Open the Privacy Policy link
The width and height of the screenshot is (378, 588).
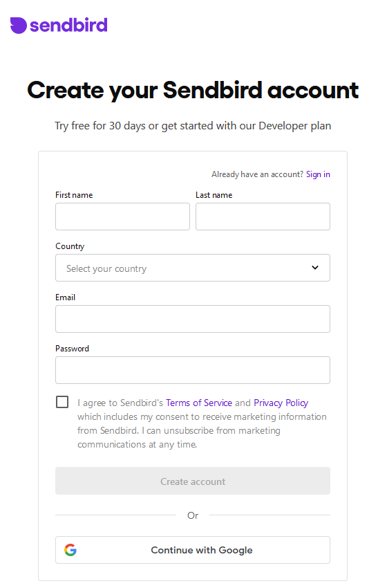[x=281, y=403]
